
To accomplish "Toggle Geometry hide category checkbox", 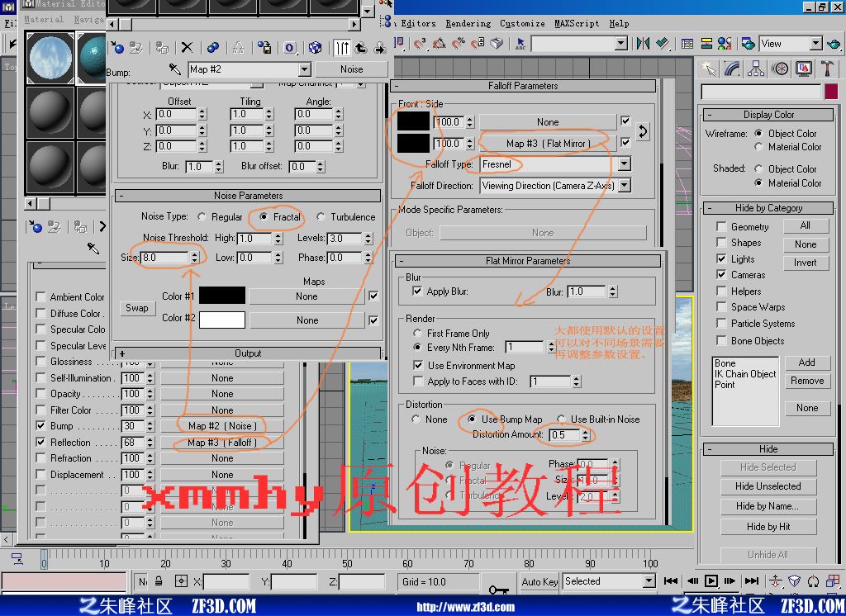I will pyautogui.click(x=720, y=226).
